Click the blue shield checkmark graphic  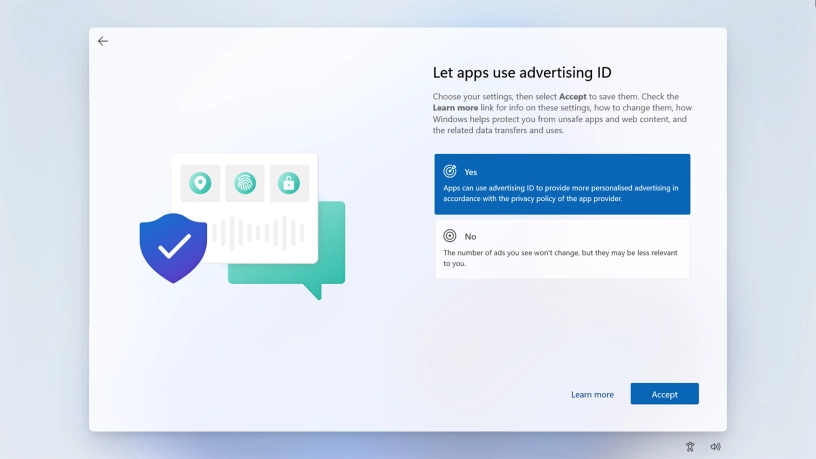(173, 247)
